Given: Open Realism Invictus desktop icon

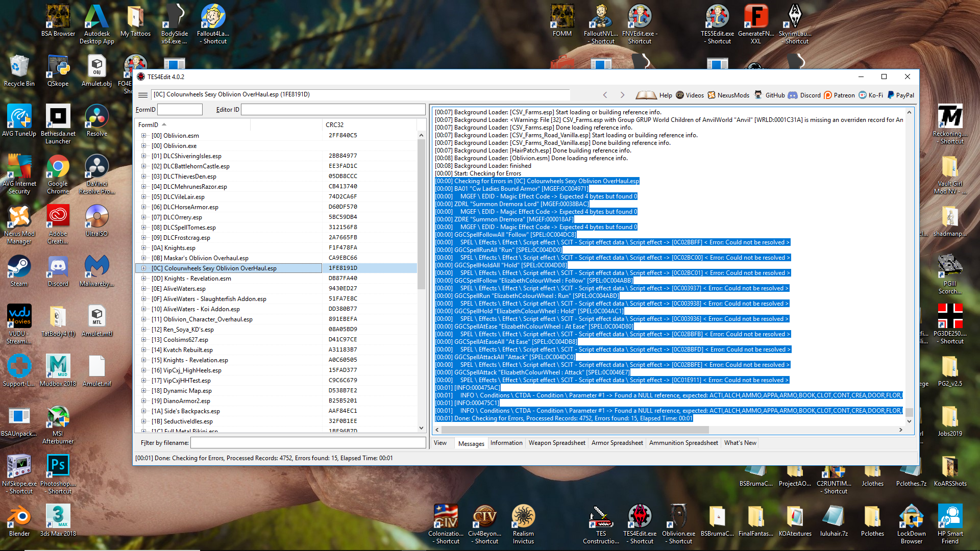Looking at the screenshot, I should pyautogui.click(x=523, y=524).
